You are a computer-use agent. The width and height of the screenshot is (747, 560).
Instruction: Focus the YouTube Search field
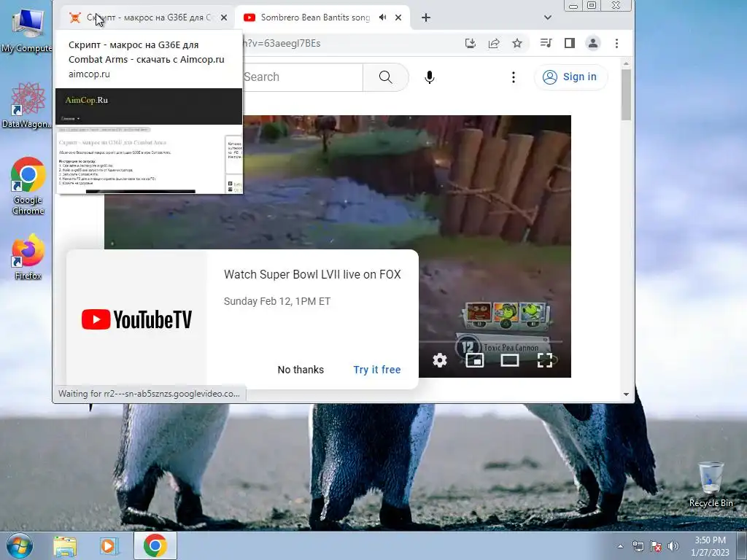tap(303, 77)
